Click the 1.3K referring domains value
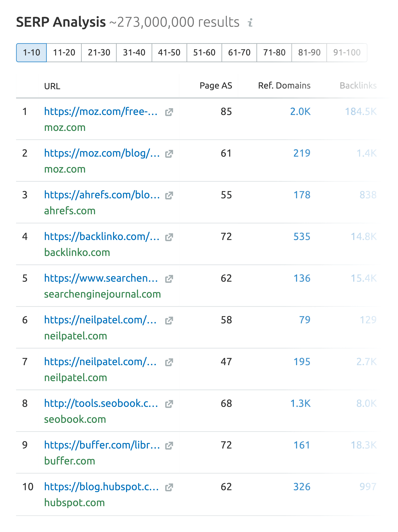 [300, 404]
